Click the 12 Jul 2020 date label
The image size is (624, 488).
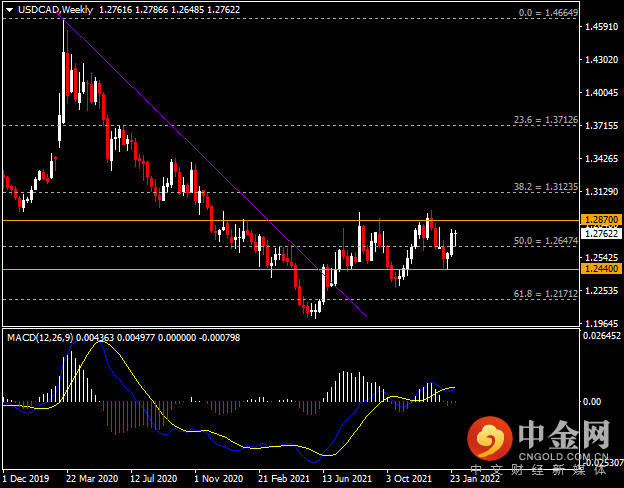coord(154,478)
